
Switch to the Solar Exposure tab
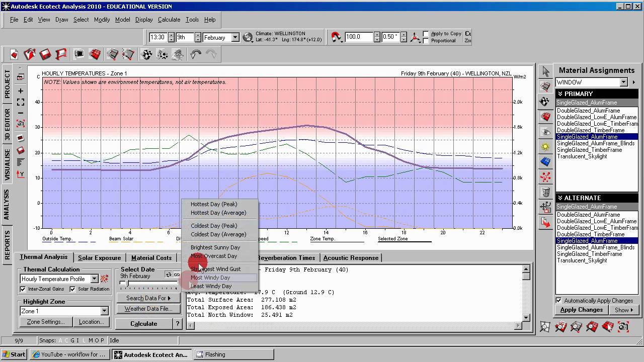pos(99,258)
